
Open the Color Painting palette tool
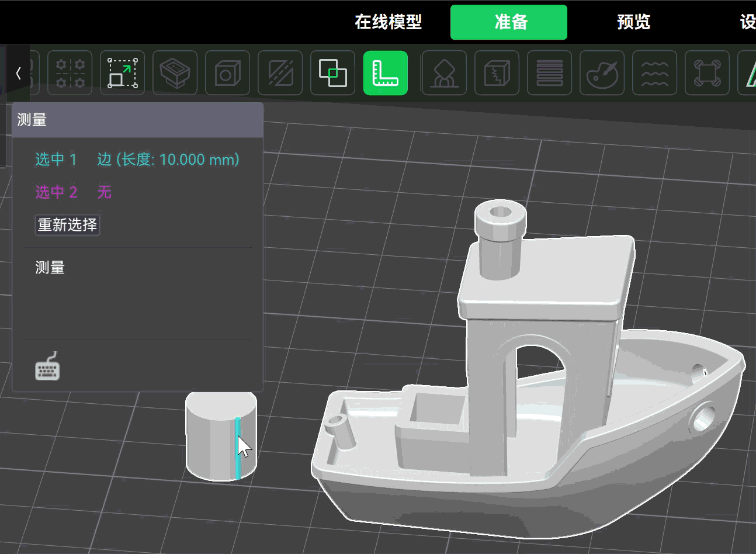(x=602, y=73)
